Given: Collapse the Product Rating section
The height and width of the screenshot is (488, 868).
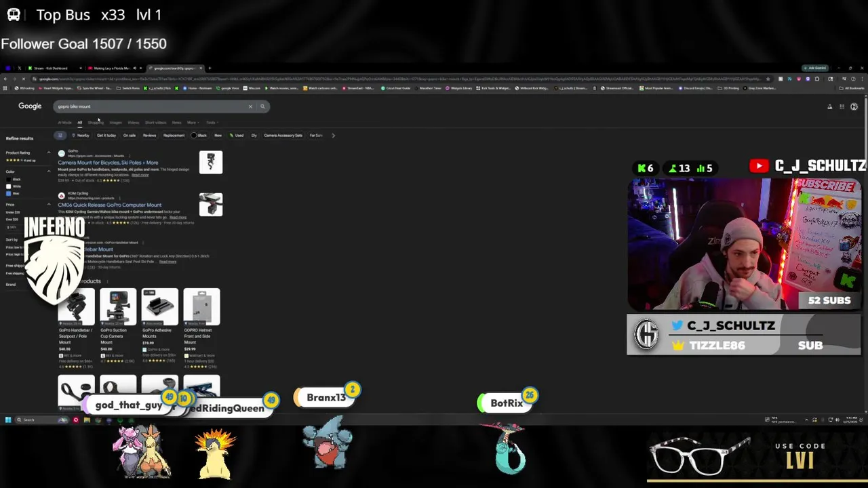Looking at the screenshot, I should point(49,152).
